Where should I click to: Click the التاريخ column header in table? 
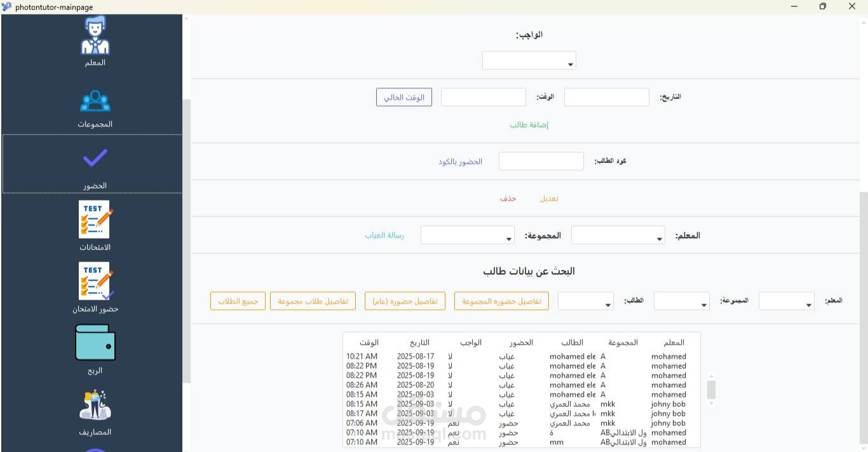(x=419, y=342)
